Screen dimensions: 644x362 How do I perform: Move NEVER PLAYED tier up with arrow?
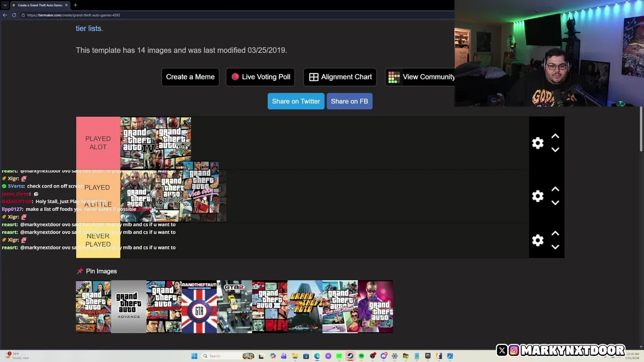[555, 233]
